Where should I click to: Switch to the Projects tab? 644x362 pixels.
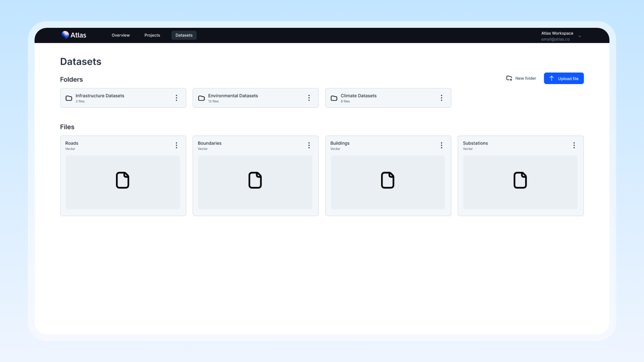(152, 35)
